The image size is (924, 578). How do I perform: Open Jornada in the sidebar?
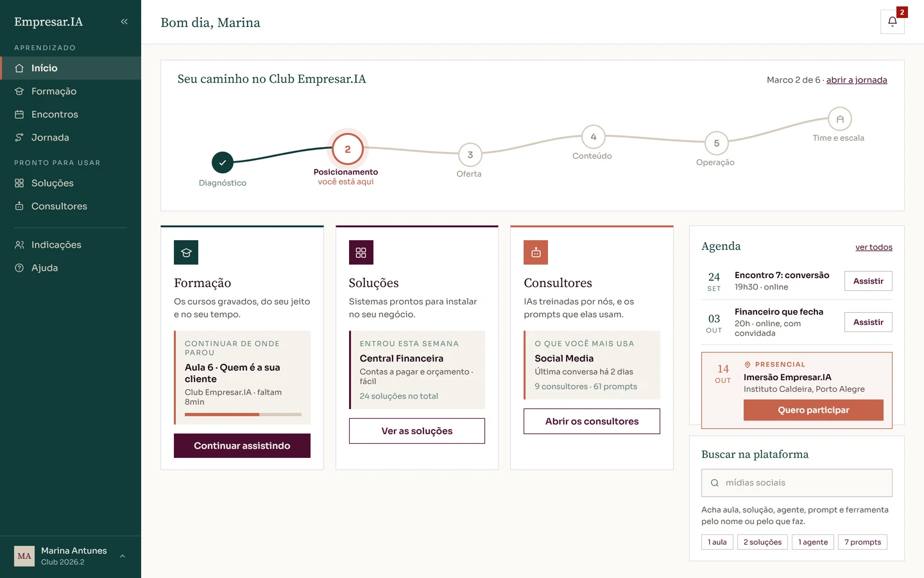(71, 137)
